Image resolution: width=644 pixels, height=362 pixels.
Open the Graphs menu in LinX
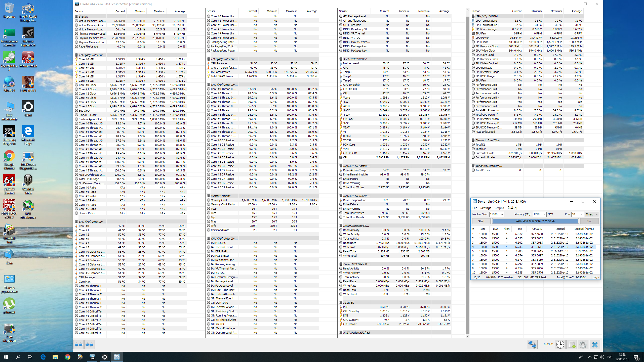[499, 208]
